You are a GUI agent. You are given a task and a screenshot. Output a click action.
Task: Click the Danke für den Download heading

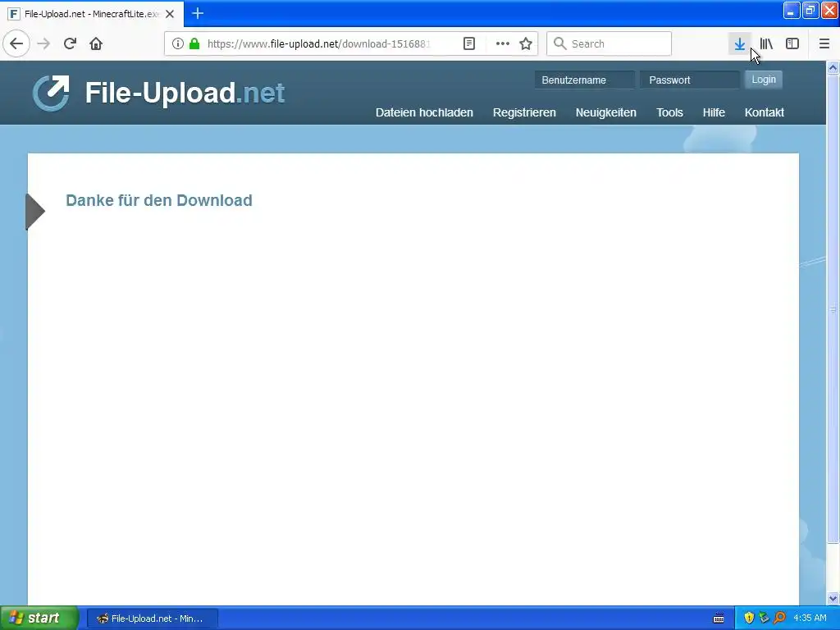[159, 200]
